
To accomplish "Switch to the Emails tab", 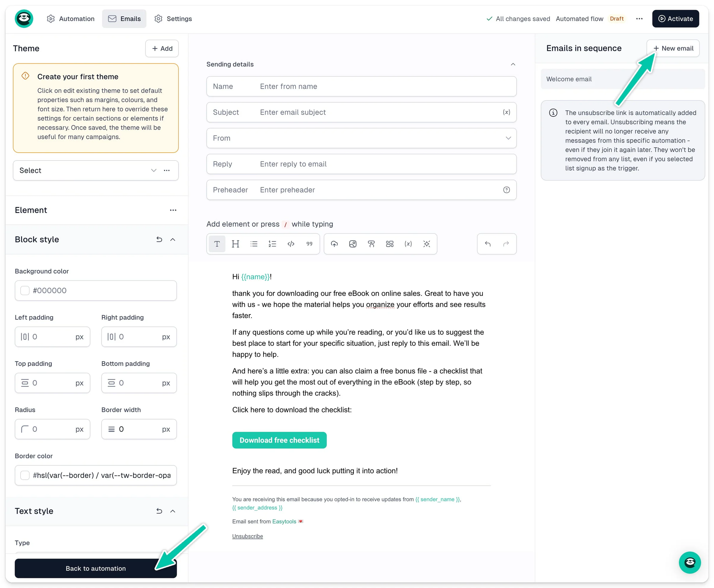I will 124,19.
